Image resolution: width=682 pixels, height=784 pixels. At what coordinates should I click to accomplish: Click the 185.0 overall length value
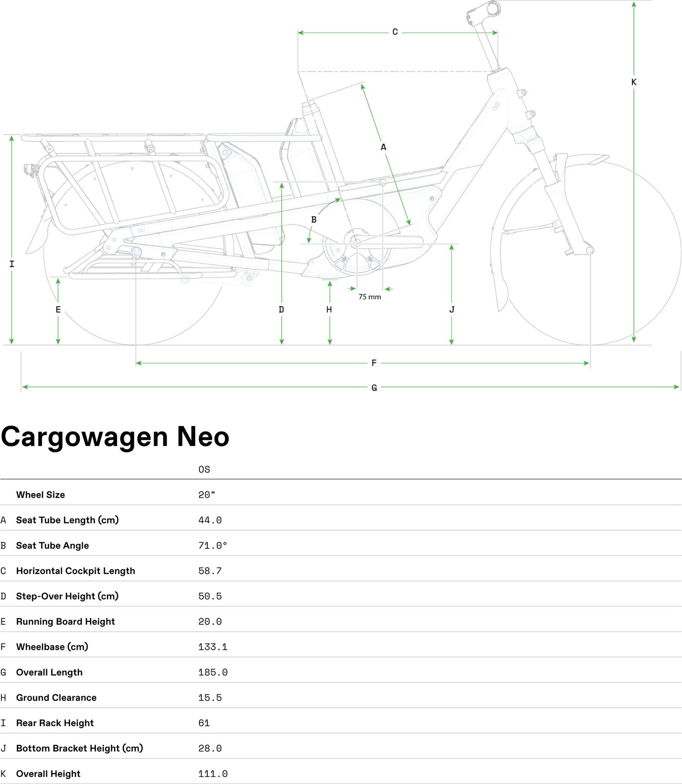(213, 672)
